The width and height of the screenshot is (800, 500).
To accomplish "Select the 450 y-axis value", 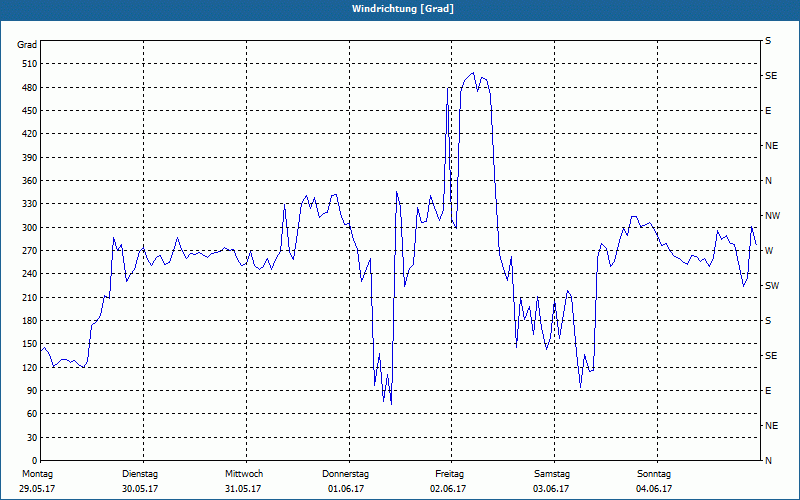I will click(30, 111).
